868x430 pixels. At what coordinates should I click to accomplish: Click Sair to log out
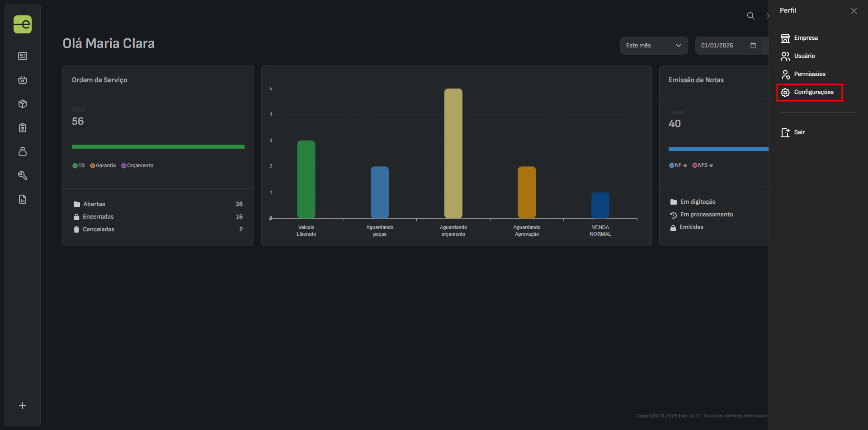tap(799, 132)
